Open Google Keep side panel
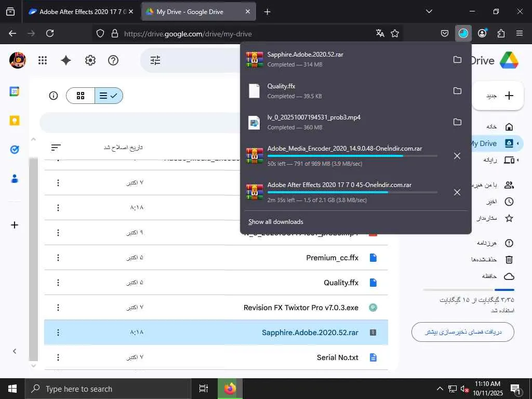 [15, 121]
